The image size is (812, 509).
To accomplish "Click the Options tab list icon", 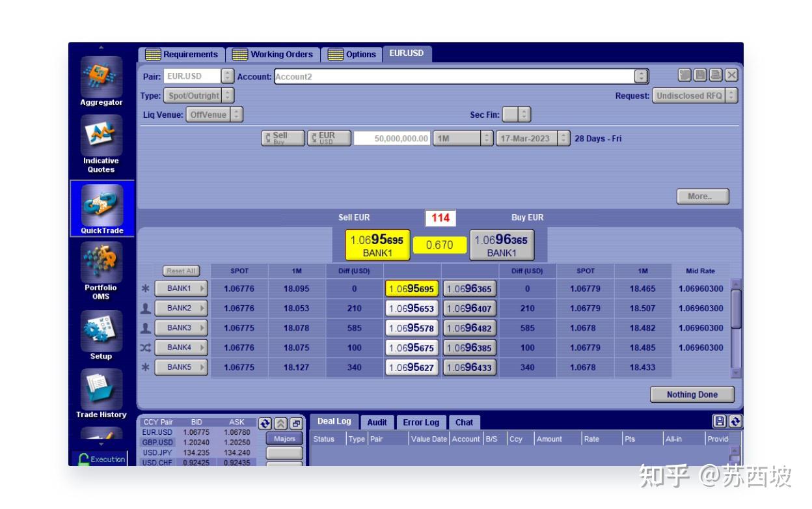I will 336,55.
